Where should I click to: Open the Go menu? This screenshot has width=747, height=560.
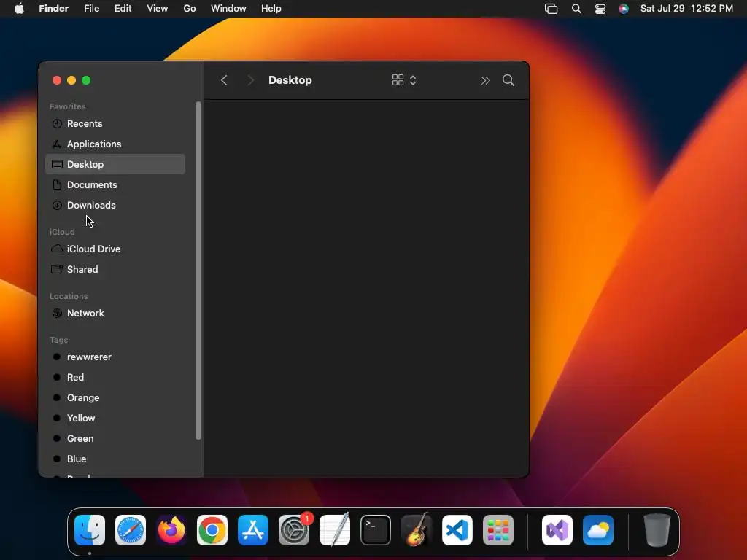[x=190, y=9]
